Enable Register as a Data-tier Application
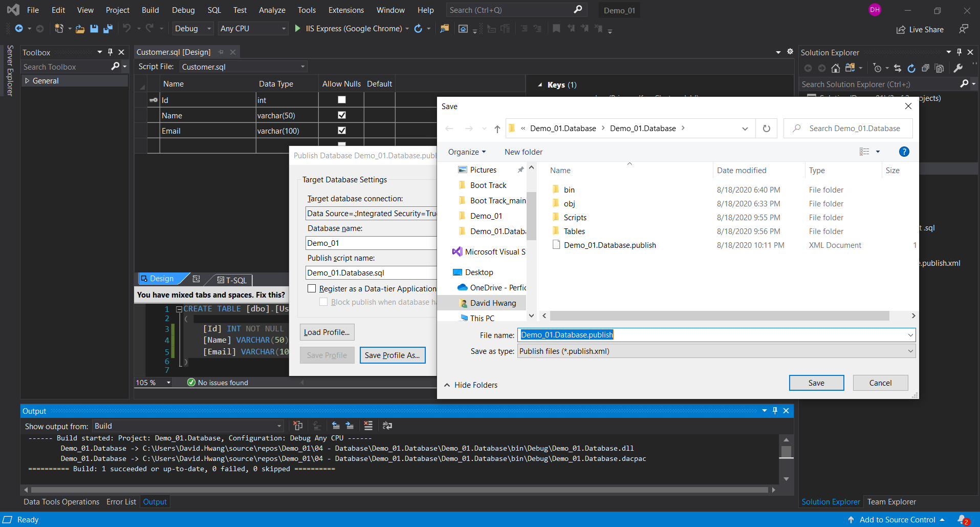 (x=312, y=288)
